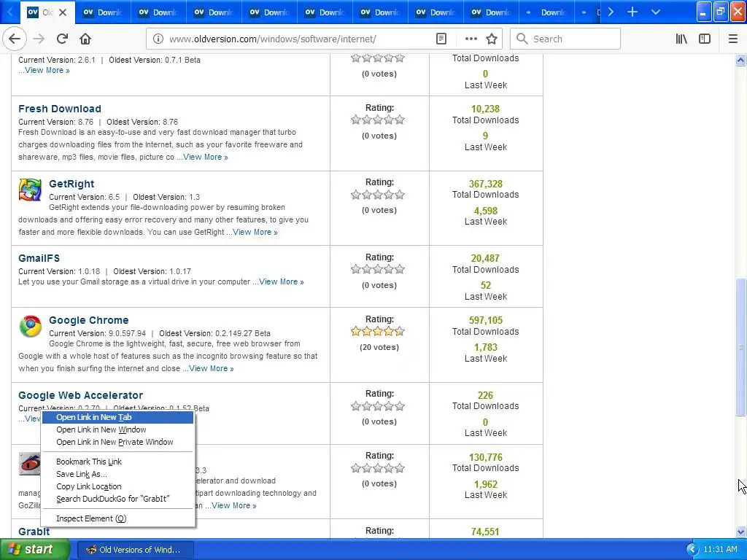Click View More under GetRight description
Screen dimensions: 747x560
(255, 232)
